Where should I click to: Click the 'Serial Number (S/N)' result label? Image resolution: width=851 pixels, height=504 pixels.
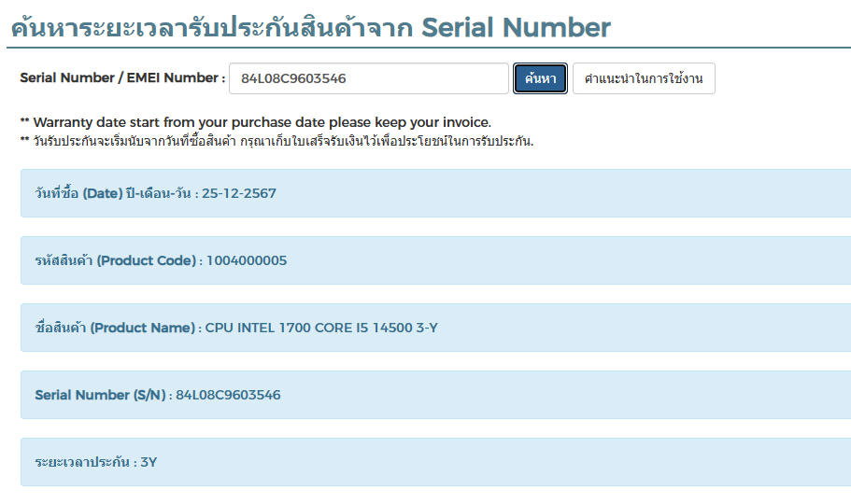101,395
